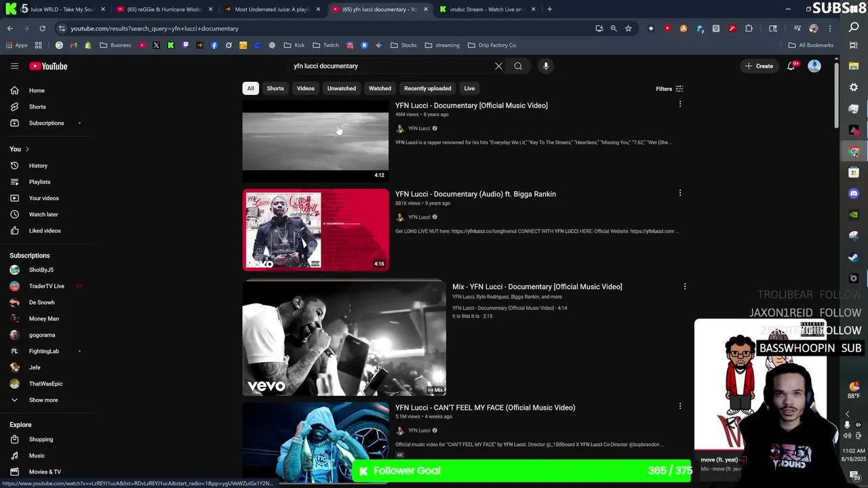The width and height of the screenshot is (868, 488).
Task: Open the All Bookmarks folder
Action: tap(810, 45)
